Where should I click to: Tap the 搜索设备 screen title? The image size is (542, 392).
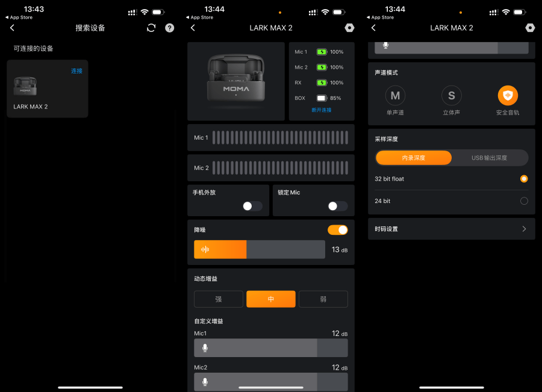pos(90,28)
